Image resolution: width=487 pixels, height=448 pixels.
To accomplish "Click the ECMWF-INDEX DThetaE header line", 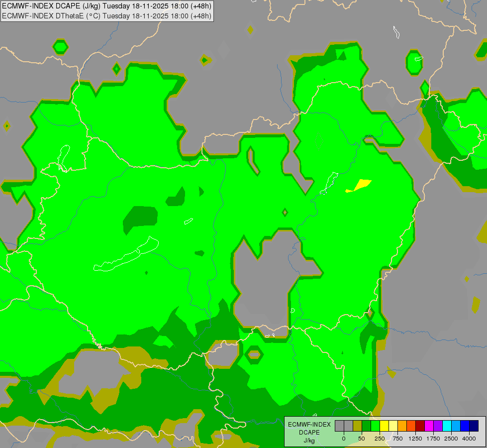I will (106, 16).
